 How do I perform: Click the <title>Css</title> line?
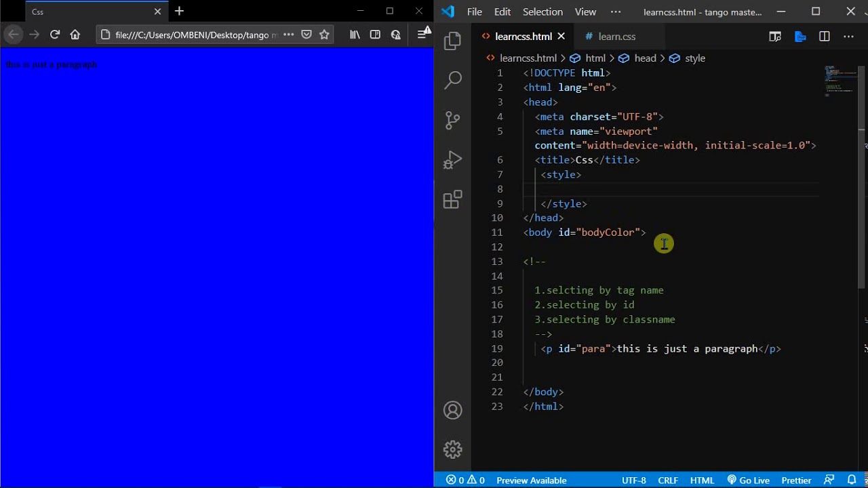point(587,160)
